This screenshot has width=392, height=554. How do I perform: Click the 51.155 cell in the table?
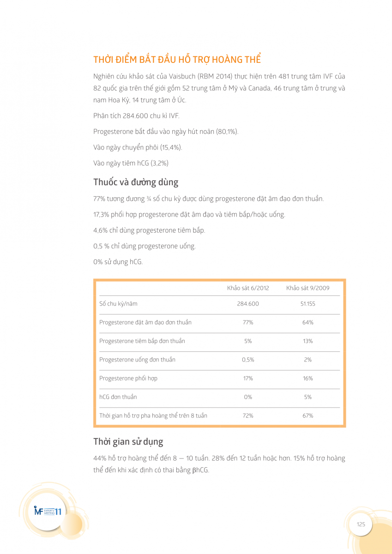click(x=308, y=304)
